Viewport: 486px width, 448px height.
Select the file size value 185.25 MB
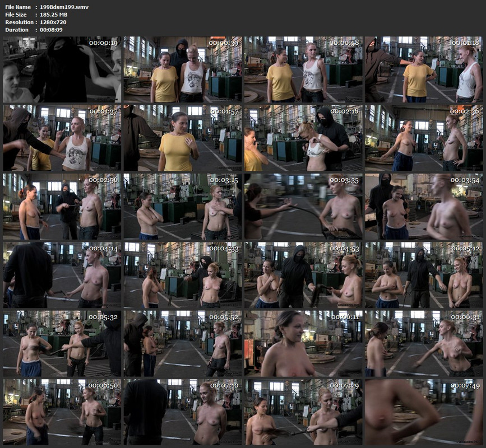click(x=54, y=15)
